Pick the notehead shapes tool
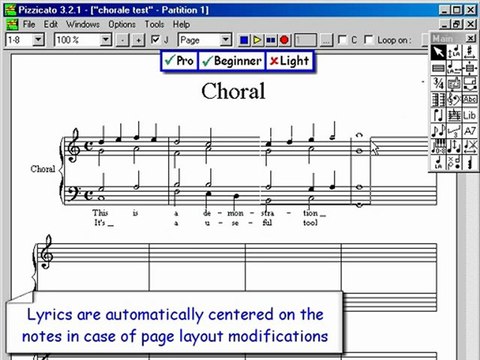 [454, 162]
